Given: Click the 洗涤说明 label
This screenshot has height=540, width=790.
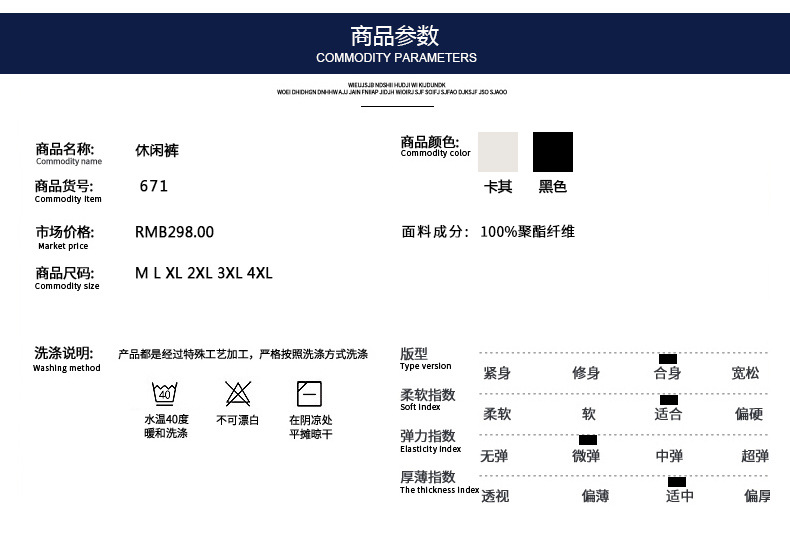Looking at the screenshot, I should coord(63,353).
